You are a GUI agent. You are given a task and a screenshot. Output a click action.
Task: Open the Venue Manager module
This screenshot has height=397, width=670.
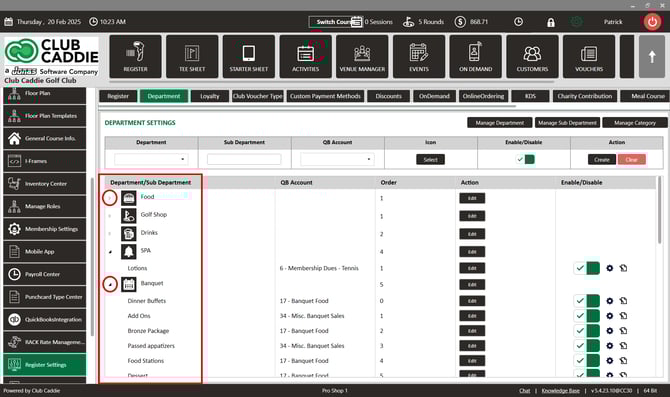click(362, 56)
